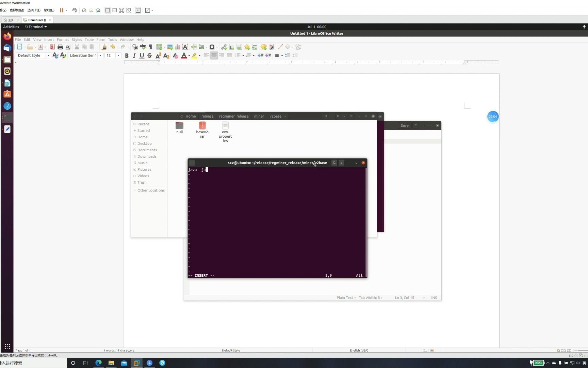This screenshot has height=368, width=588.
Task: Open Firefox from Ubuntu dock
Action: point(7,36)
